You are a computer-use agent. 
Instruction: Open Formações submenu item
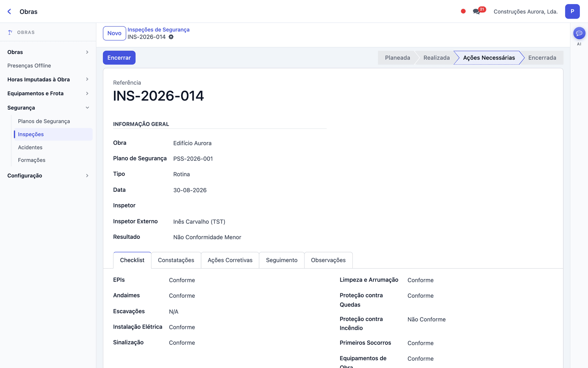pos(32,160)
